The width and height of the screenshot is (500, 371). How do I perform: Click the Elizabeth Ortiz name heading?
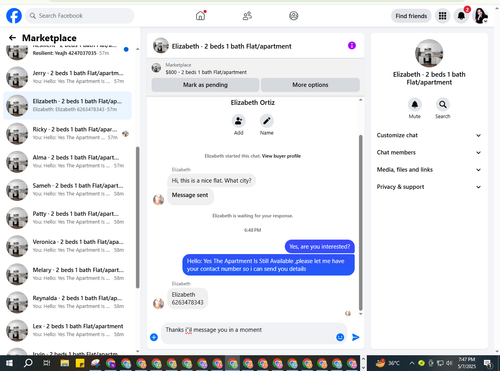click(x=253, y=103)
